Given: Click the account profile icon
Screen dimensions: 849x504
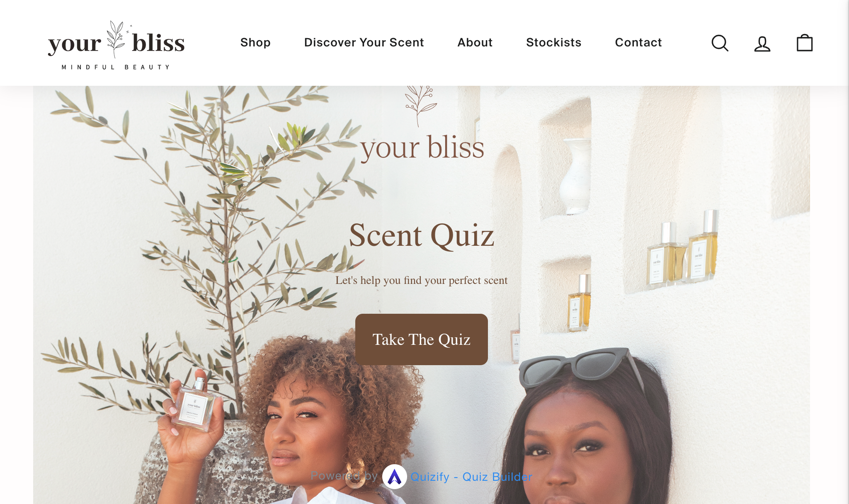Looking at the screenshot, I should point(762,43).
